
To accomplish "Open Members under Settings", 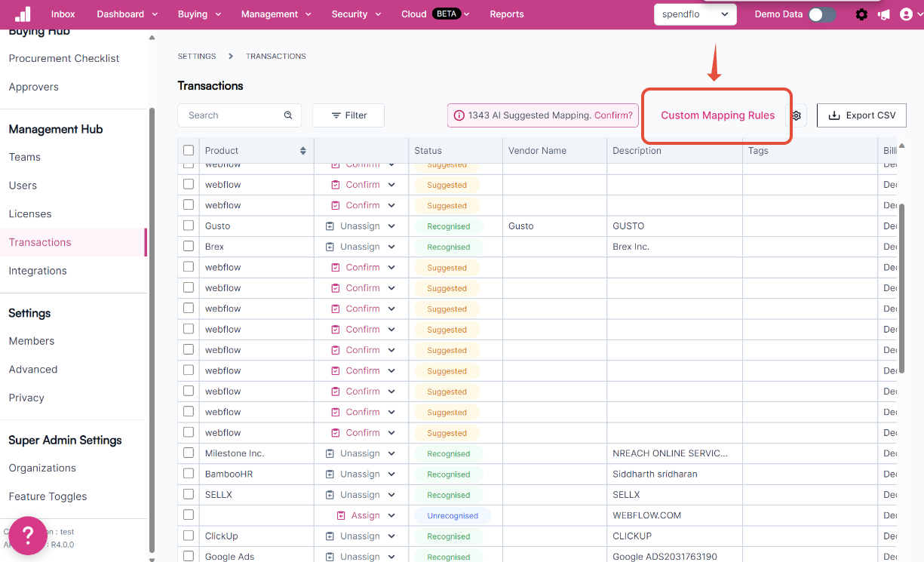I will tap(32, 341).
